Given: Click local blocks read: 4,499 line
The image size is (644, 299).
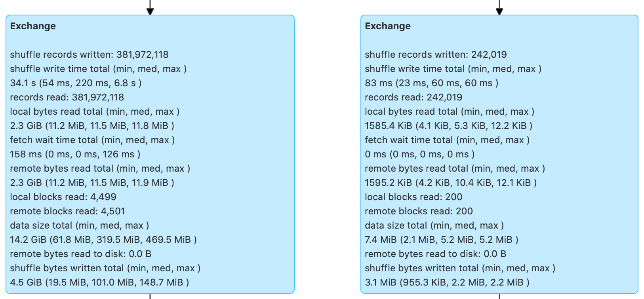Looking at the screenshot, I should coord(63,197).
